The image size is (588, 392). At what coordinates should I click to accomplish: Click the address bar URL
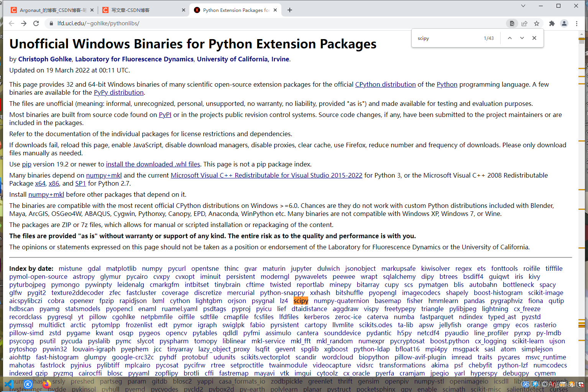pyautogui.click(x=98, y=23)
